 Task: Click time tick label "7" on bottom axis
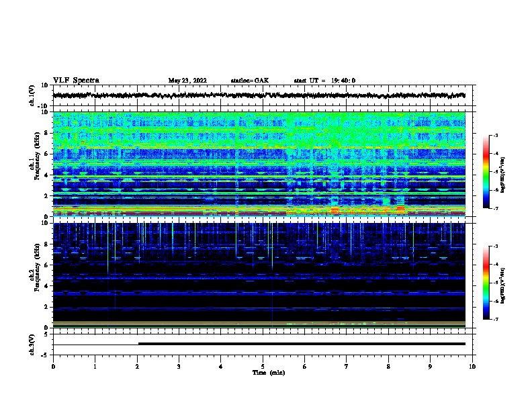tap(347, 367)
